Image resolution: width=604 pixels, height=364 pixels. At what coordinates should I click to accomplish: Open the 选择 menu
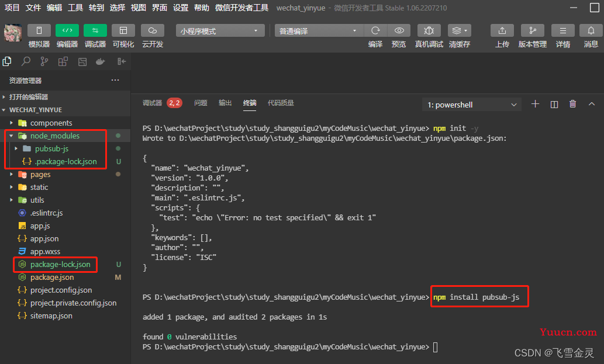[118, 8]
